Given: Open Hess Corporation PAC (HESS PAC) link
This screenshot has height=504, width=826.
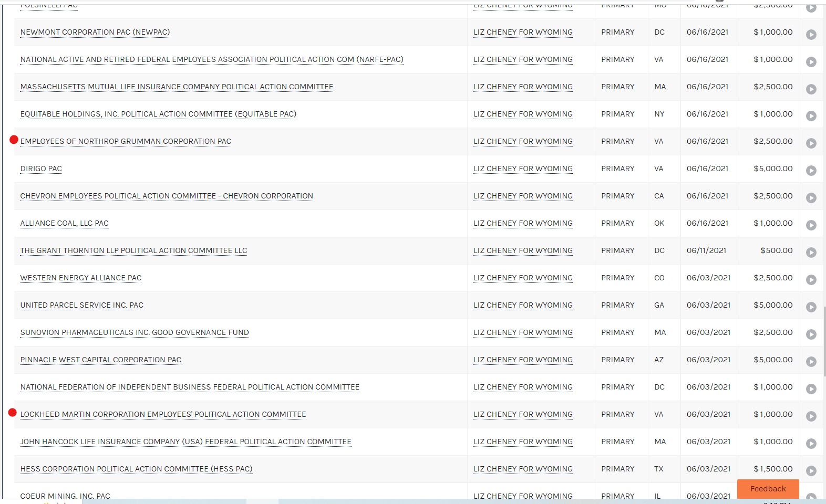Looking at the screenshot, I should click(136, 469).
